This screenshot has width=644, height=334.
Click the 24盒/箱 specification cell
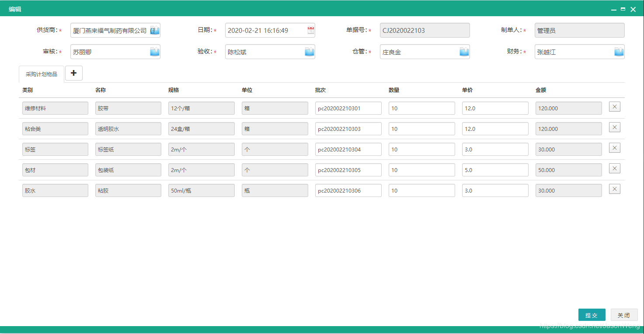point(202,129)
